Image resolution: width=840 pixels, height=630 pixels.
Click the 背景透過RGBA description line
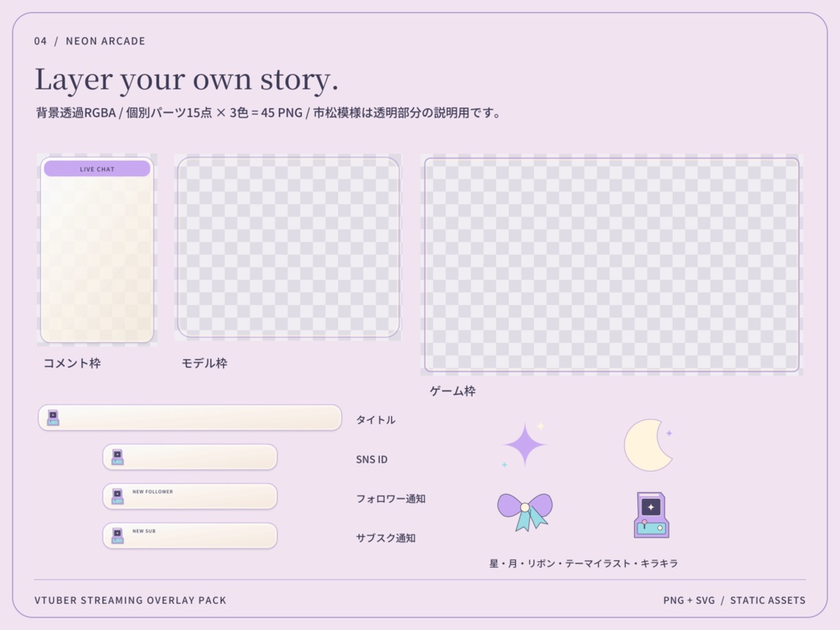(269, 113)
